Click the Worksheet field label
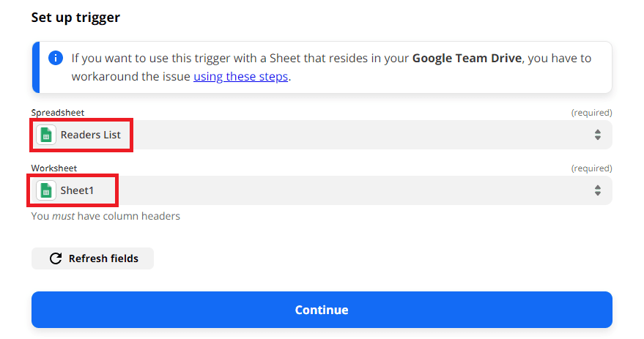644x339 pixels. point(53,168)
